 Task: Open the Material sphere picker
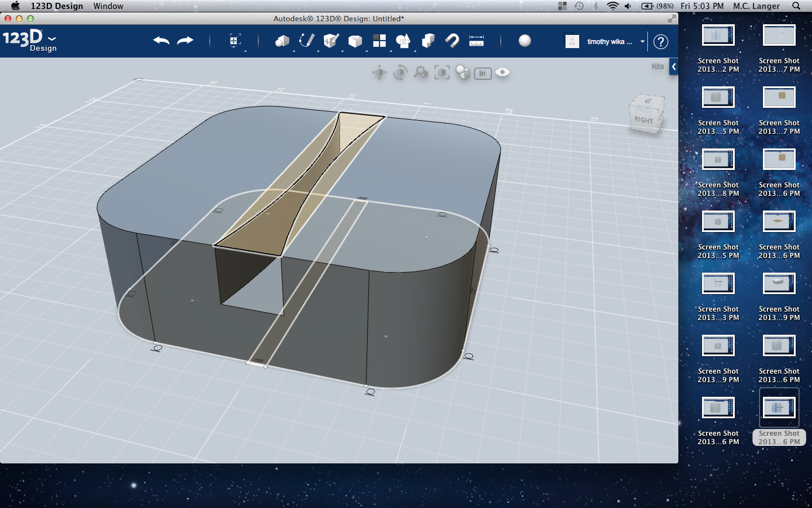coord(525,41)
